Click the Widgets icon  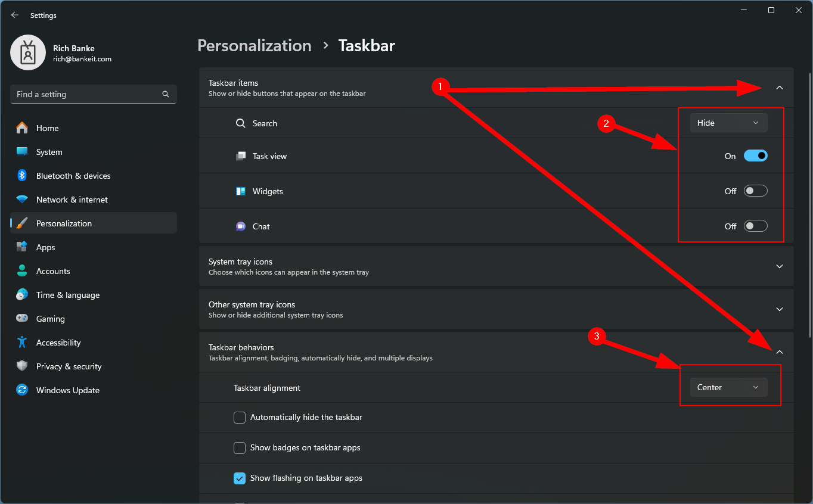tap(241, 191)
